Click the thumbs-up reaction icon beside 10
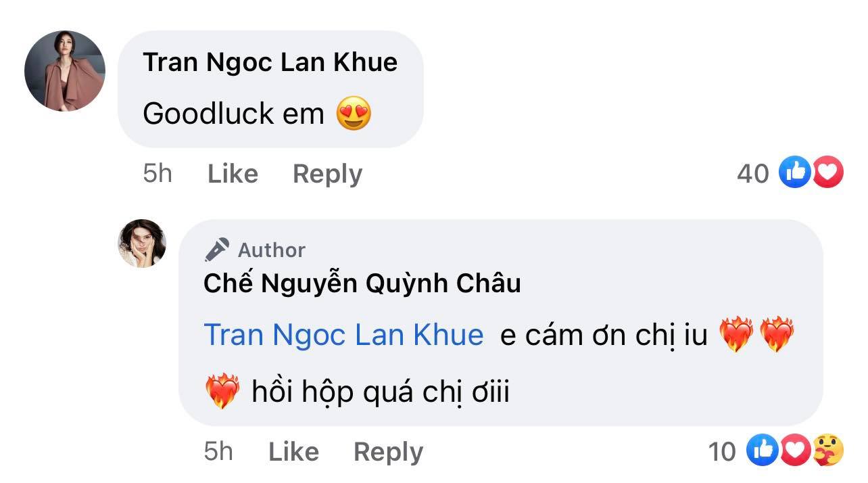The height and width of the screenshot is (483, 868). 763,450
